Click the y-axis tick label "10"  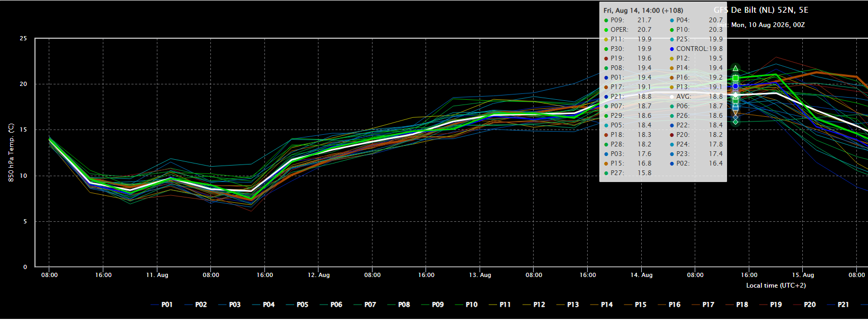tap(23, 176)
